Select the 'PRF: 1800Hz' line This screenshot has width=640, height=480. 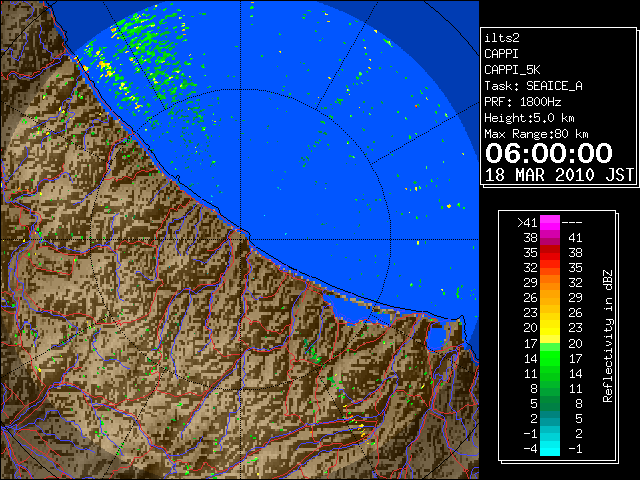click(x=522, y=102)
